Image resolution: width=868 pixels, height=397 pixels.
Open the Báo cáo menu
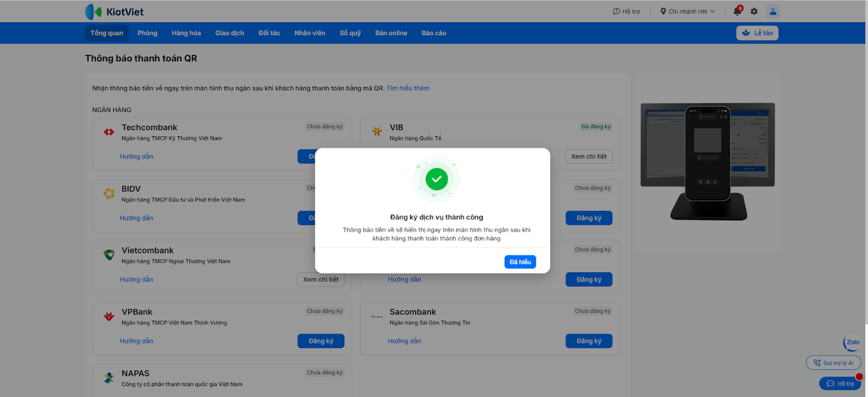click(x=434, y=33)
